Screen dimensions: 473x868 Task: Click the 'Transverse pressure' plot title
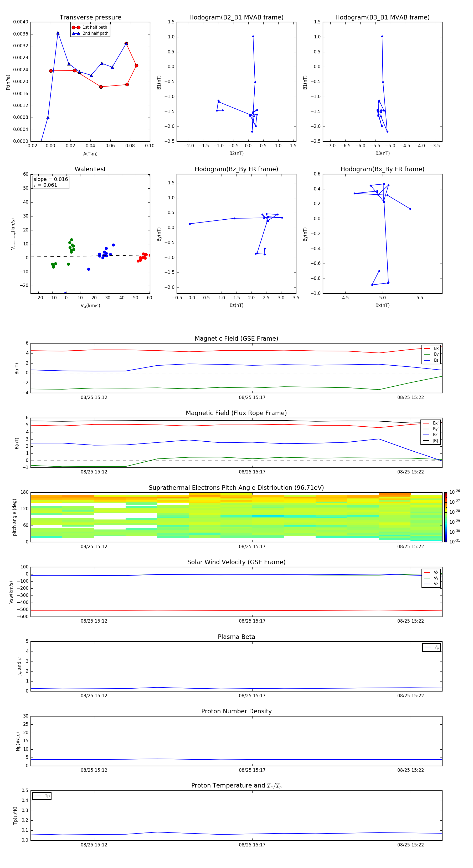coord(90,17)
